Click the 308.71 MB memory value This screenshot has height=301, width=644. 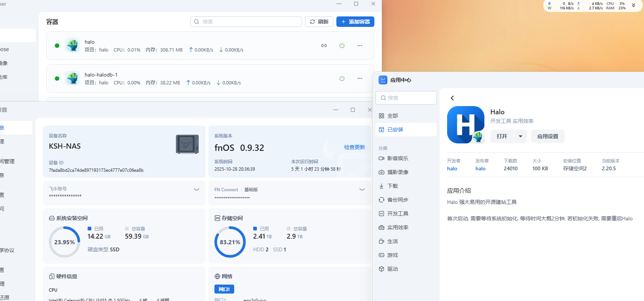coord(172,50)
